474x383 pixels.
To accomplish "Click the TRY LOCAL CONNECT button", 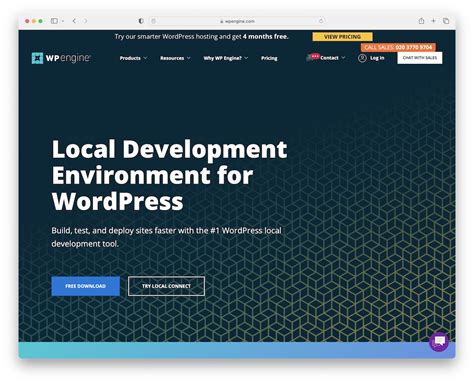I will 166,286.
